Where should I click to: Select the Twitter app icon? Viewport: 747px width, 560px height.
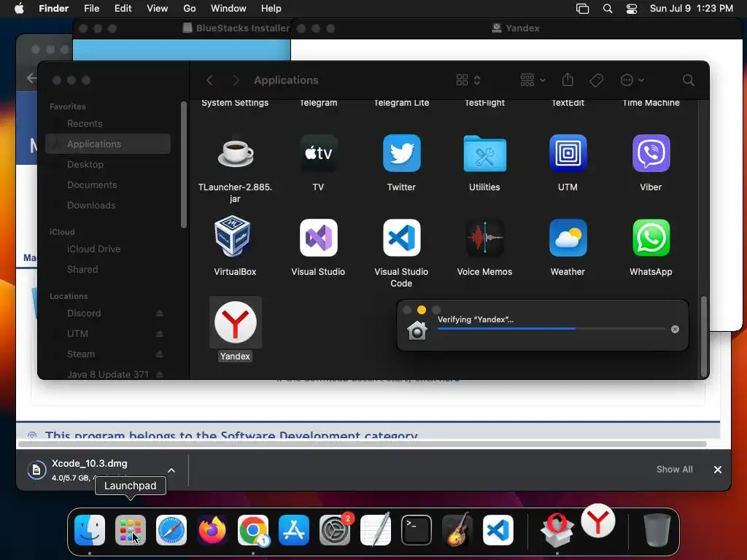pyautogui.click(x=402, y=153)
